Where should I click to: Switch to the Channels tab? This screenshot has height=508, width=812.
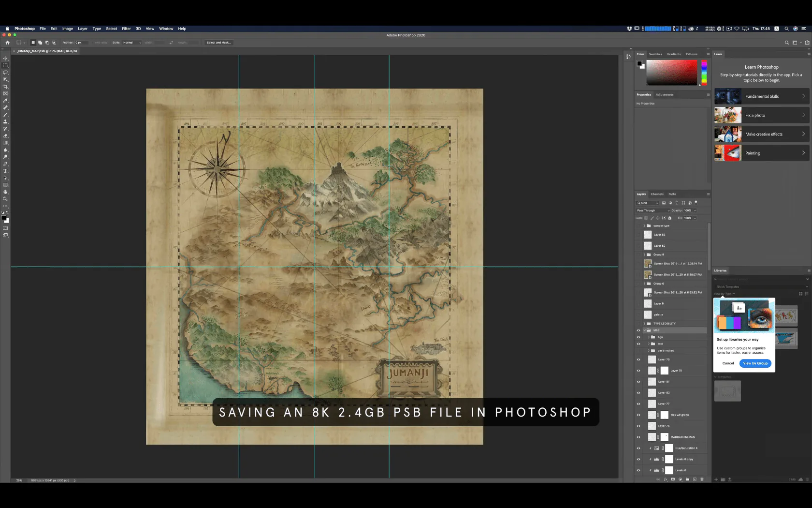657,194
